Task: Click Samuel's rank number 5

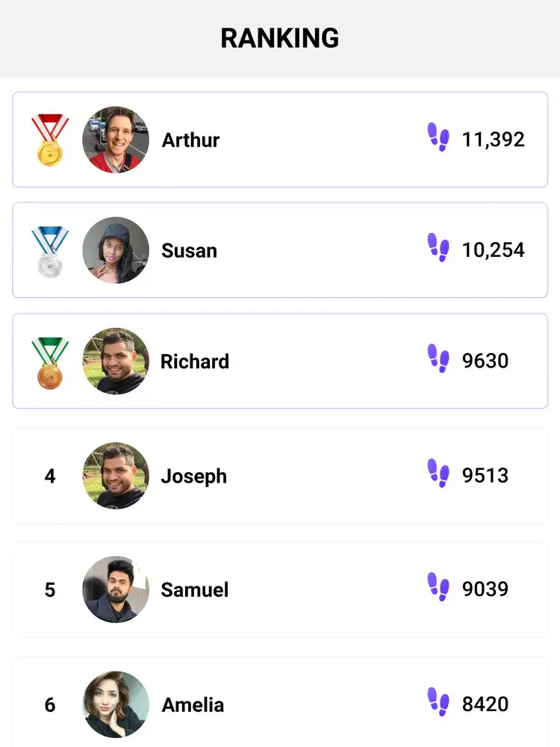Action: 50,589
